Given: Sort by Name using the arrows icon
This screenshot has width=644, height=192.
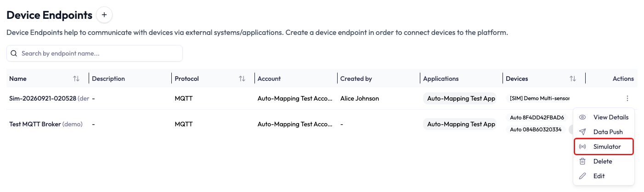Looking at the screenshot, I should (x=76, y=79).
